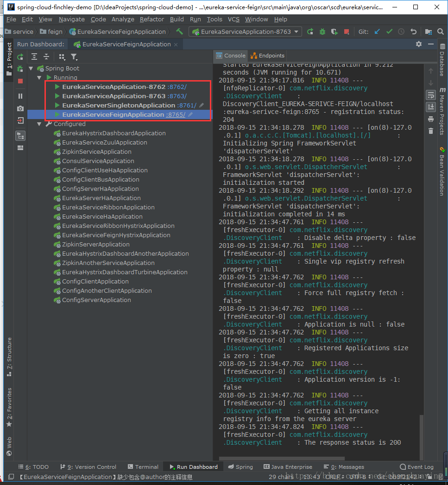
Task: Click the feign breadcrumb in navigation bar
Action: [x=51, y=31]
